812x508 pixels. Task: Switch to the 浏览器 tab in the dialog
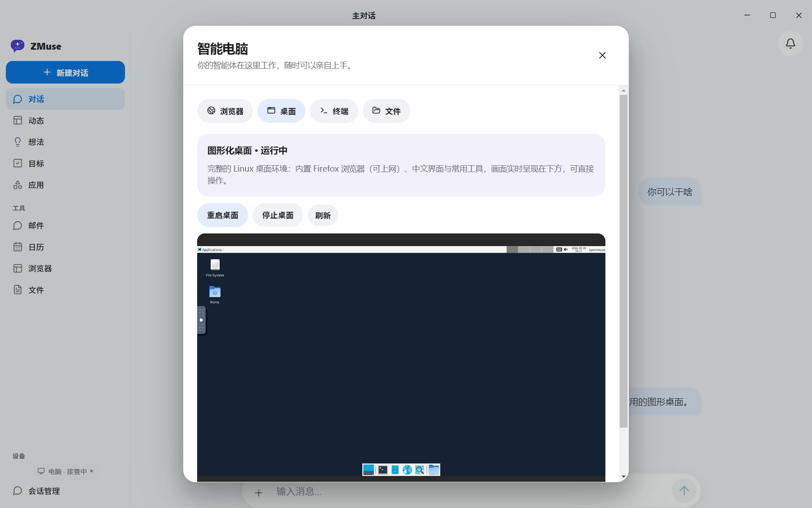(x=225, y=111)
